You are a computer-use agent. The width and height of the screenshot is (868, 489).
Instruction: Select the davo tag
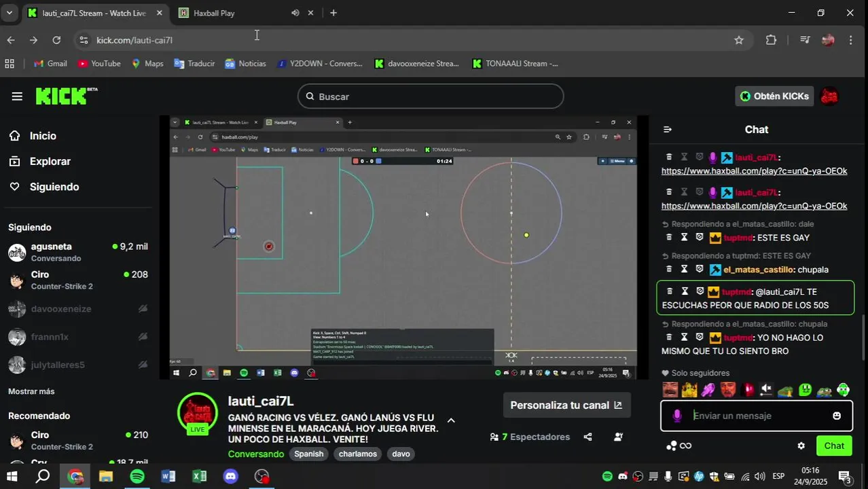[x=401, y=454]
